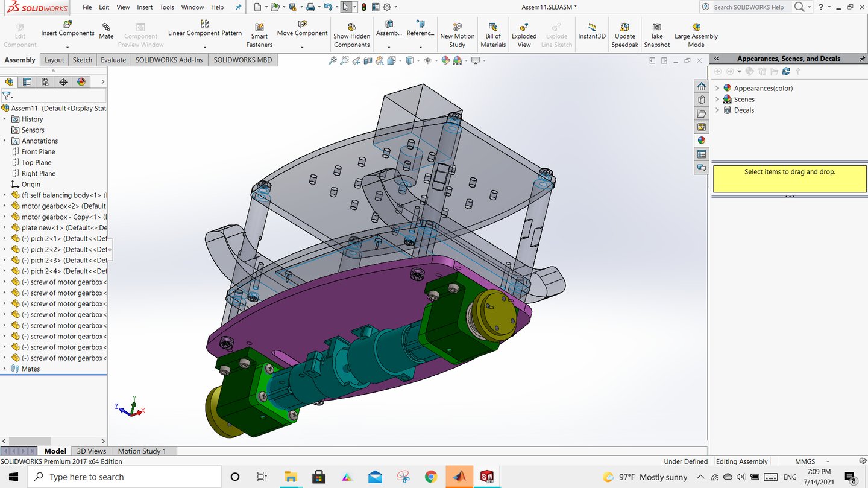The image size is (868, 488).
Task: Launch Smart Fasteners tool
Action: pyautogui.click(x=259, y=36)
